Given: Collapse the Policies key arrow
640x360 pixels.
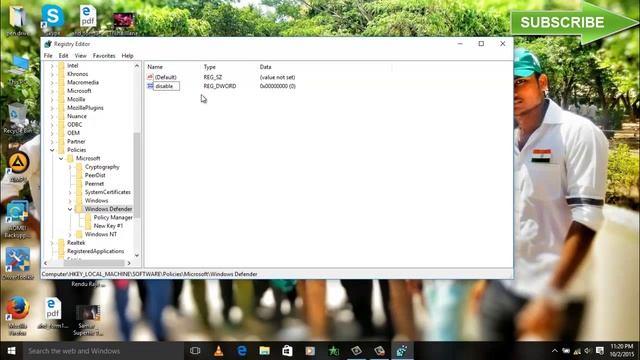Looking at the screenshot, I should [x=52, y=150].
